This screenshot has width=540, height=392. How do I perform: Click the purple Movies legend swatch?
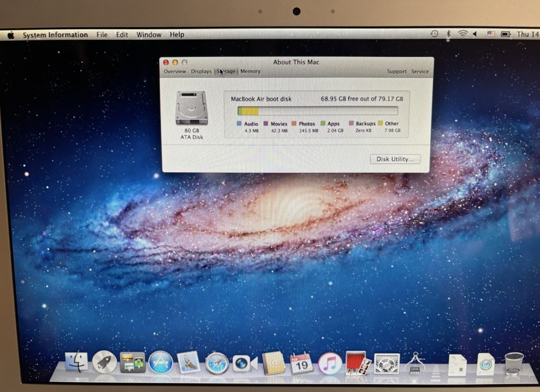click(266, 123)
